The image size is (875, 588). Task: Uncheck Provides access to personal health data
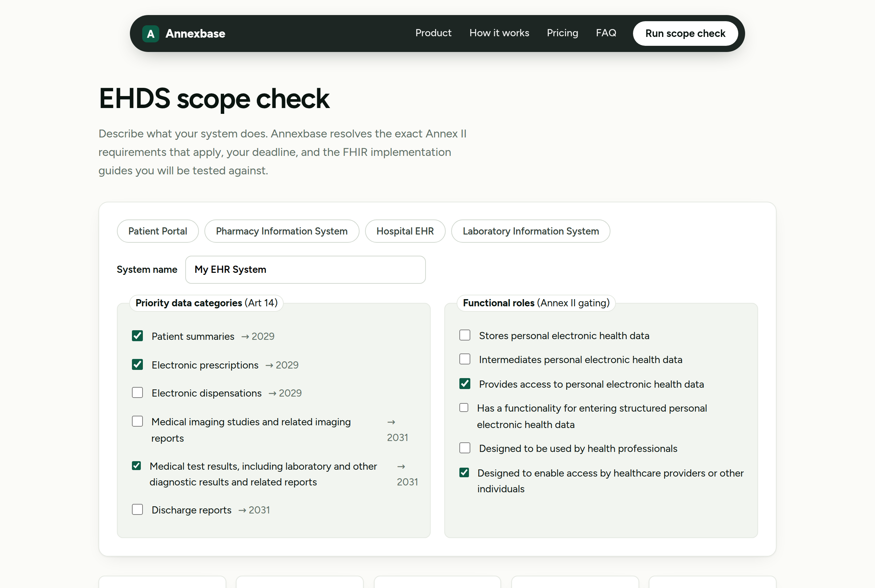(465, 384)
